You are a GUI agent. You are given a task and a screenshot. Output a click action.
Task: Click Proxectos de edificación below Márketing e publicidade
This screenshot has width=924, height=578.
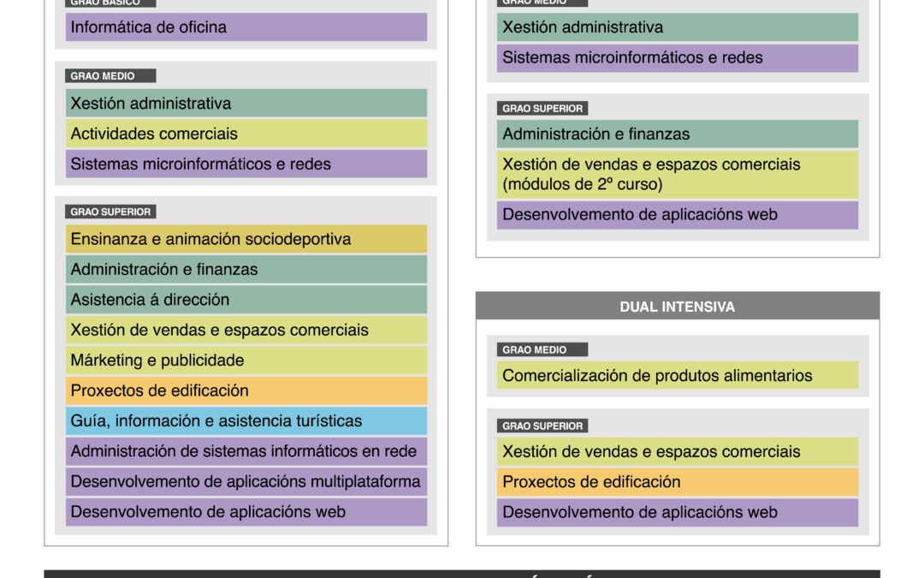coord(246,390)
